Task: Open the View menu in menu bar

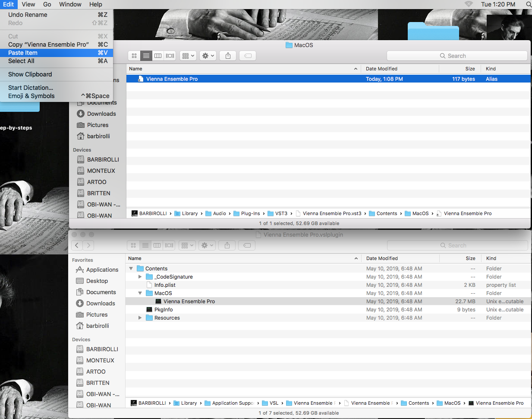Action: [x=28, y=4]
